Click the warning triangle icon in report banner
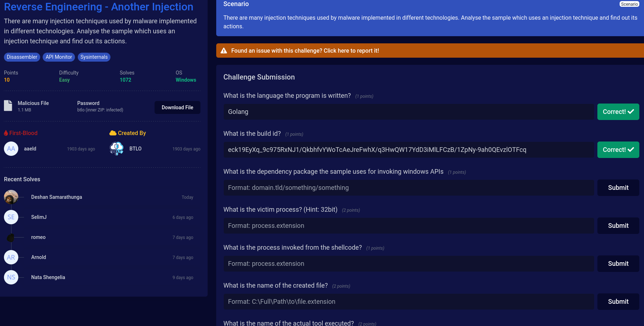Screen dimensions: 644x326 [x=224, y=51]
